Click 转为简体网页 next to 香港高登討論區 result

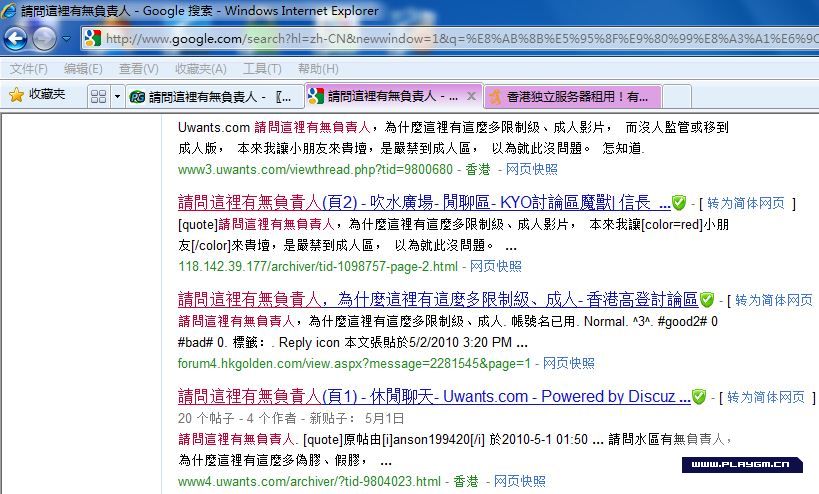[x=774, y=300]
